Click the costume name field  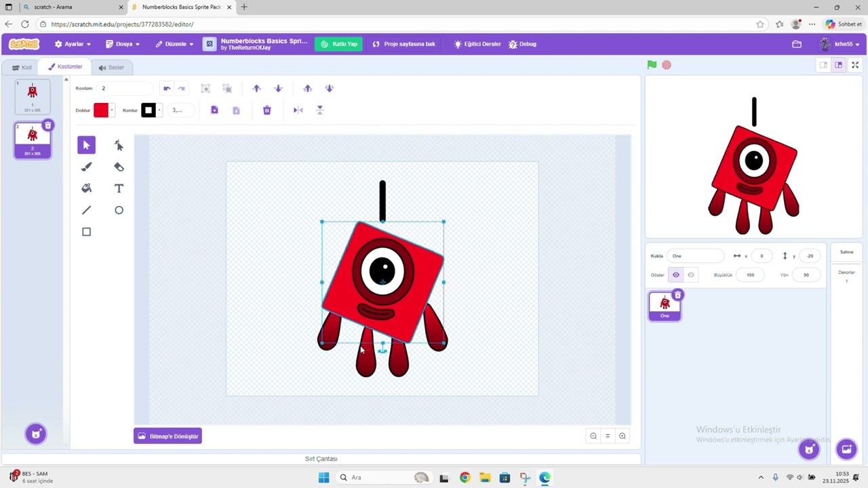point(125,88)
